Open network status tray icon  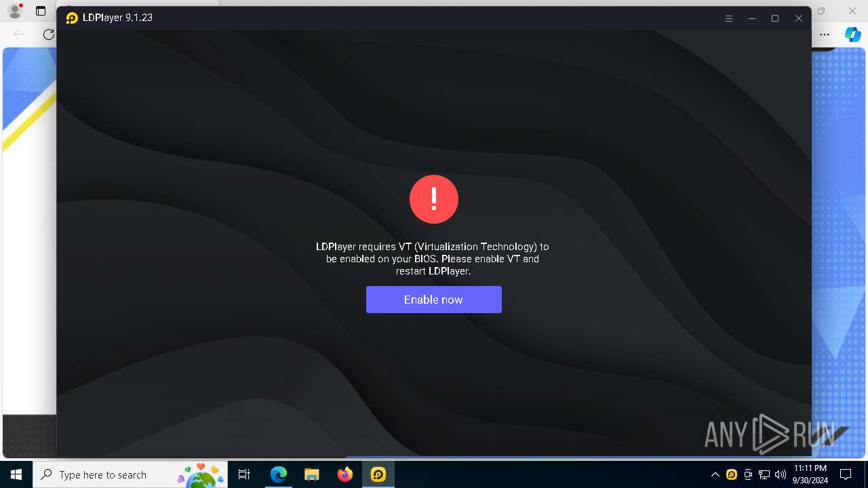(x=764, y=474)
